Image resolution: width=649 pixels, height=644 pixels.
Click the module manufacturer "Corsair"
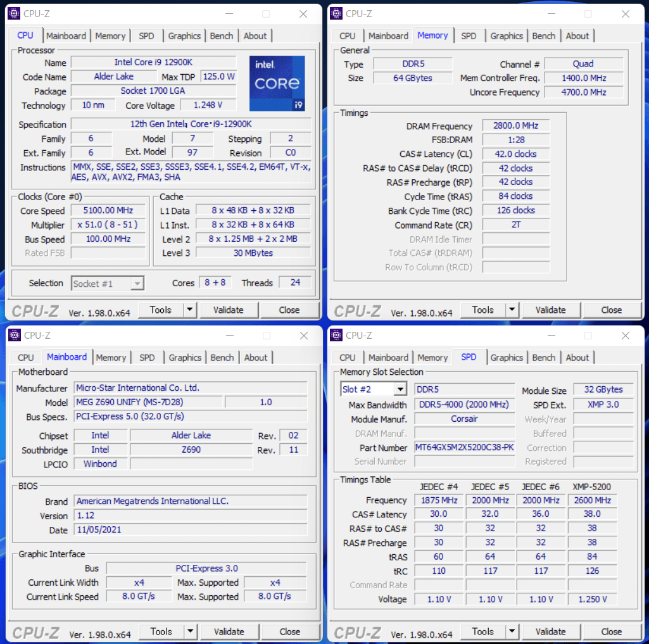point(464,419)
